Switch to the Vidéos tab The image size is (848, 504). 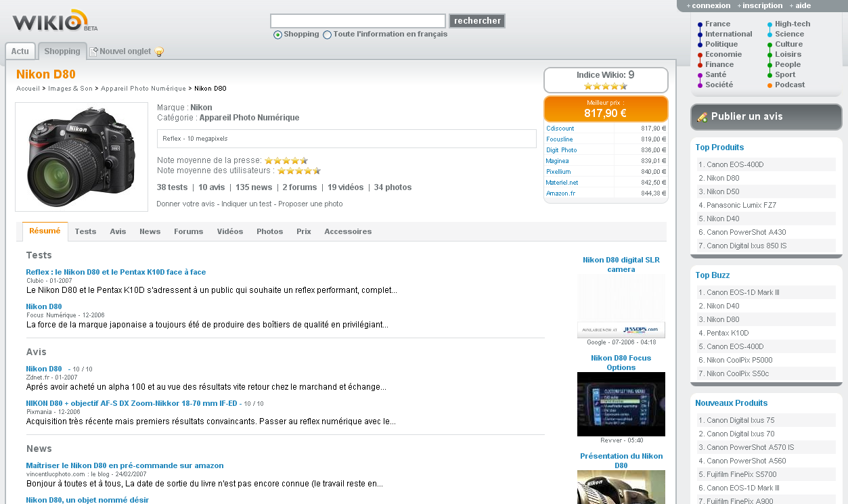tap(230, 231)
